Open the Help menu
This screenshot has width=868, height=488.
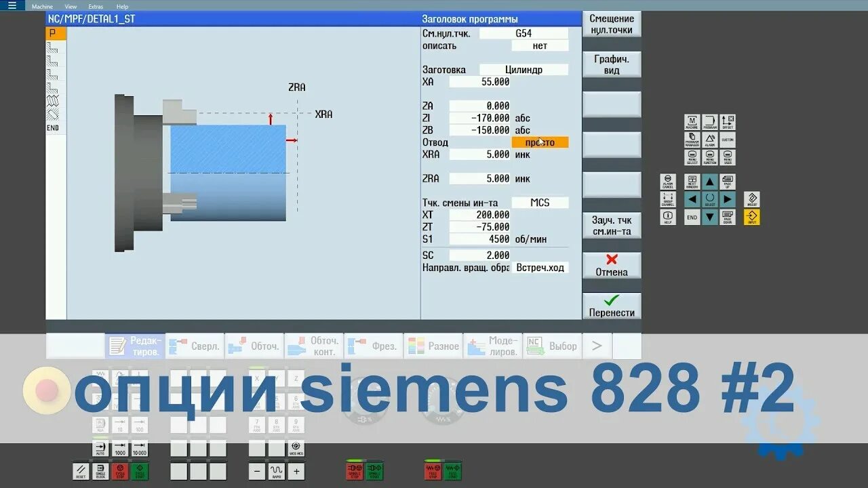[x=122, y=6]
